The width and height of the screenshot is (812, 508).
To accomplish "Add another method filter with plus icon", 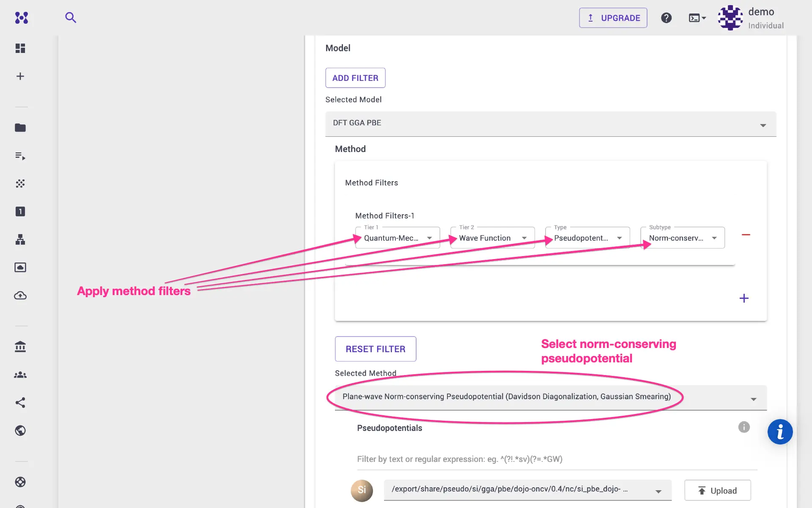I will point(744,298).
